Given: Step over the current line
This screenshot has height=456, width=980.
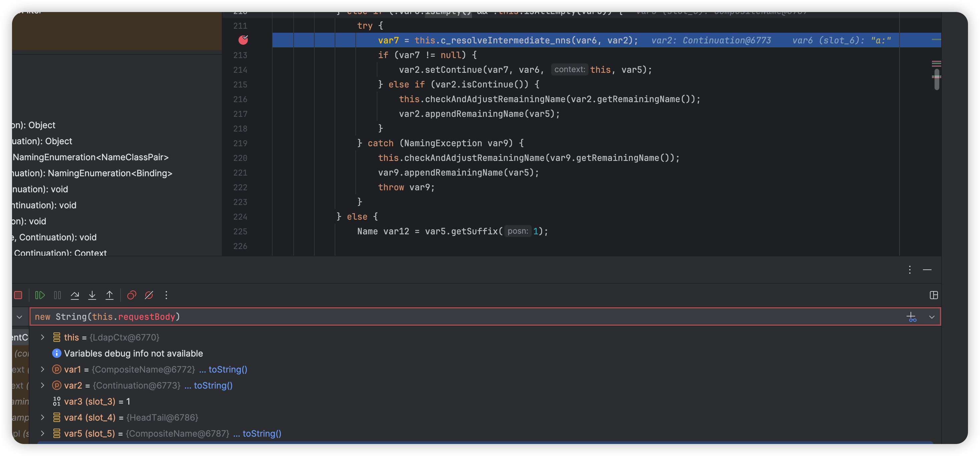Looking at the screenshot, I should click(x=75, y=295).
